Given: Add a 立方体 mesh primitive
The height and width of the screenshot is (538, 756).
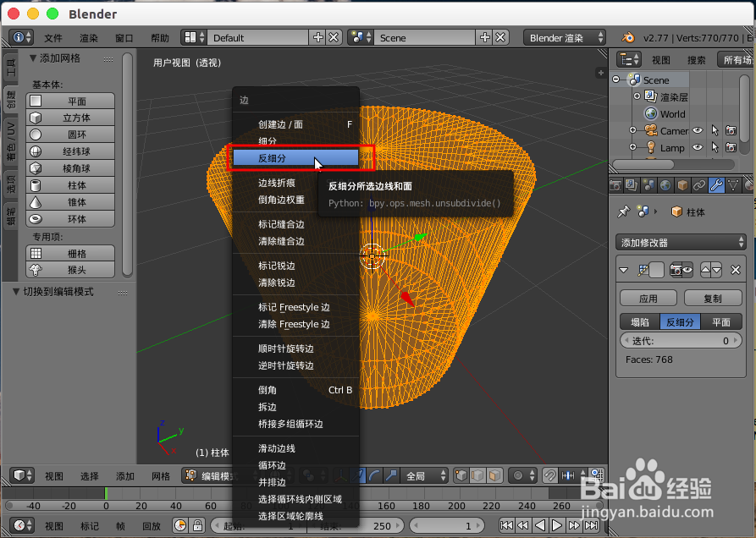Looking at the screenshot, I should (70, 118).
